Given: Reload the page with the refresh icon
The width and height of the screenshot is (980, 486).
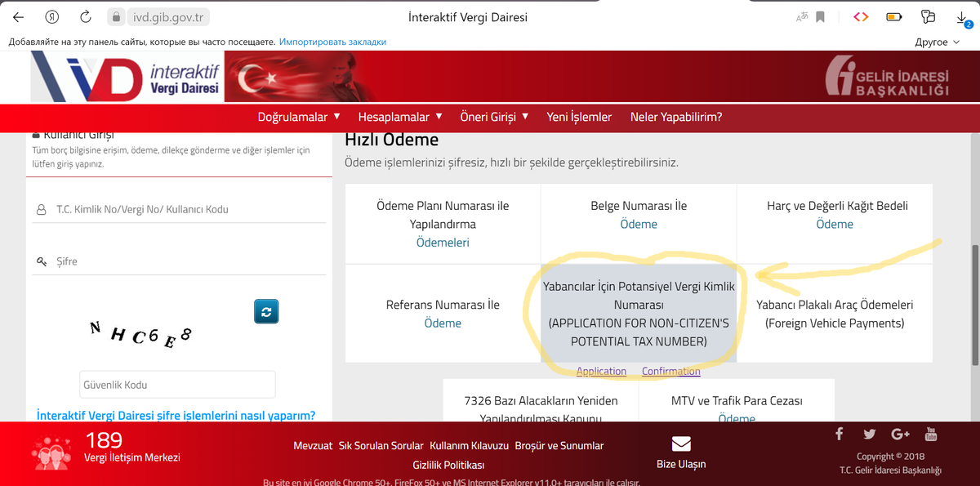Looking at the screenshot, I should click(86, 16).
